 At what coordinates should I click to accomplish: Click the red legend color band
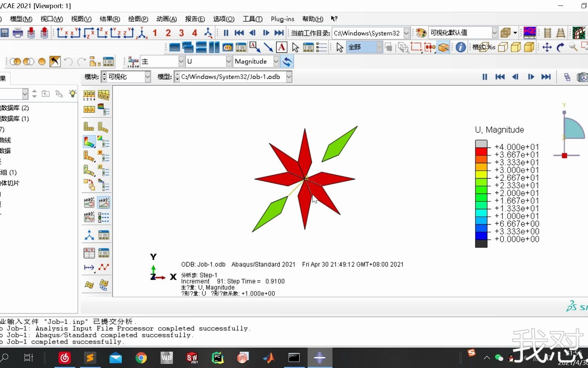(481, 151)
